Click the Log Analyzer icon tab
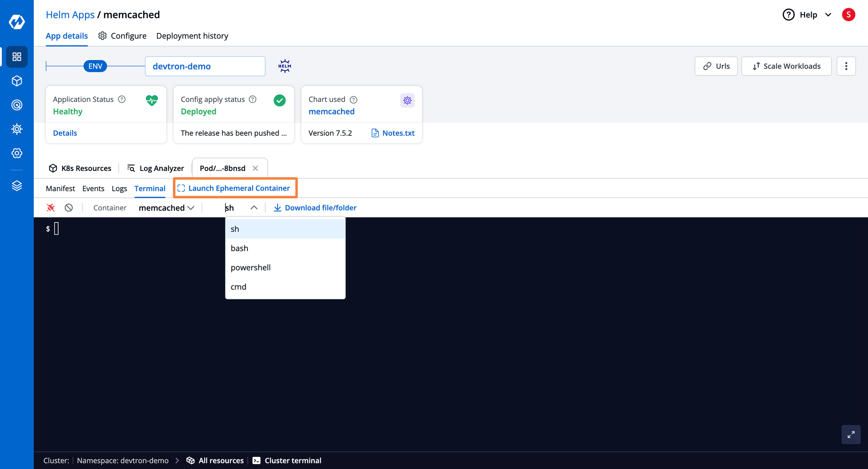This screenshot has height=469, width=868. point(155,168)
